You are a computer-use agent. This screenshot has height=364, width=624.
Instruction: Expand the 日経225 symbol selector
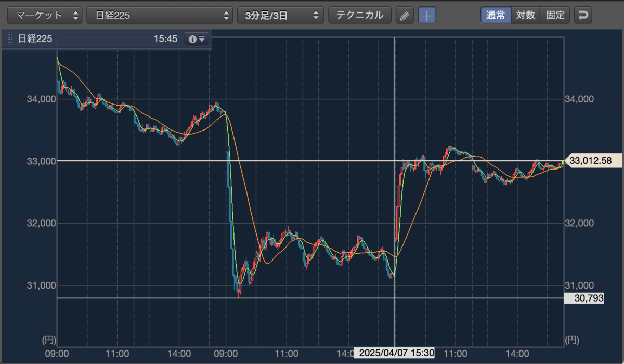point(160,15)
